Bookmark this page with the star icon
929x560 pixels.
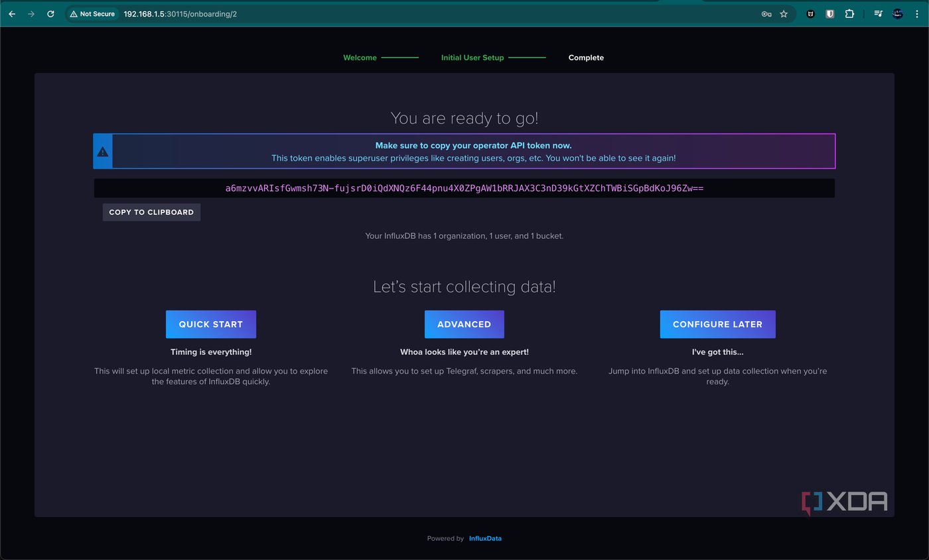click(784, 14)
